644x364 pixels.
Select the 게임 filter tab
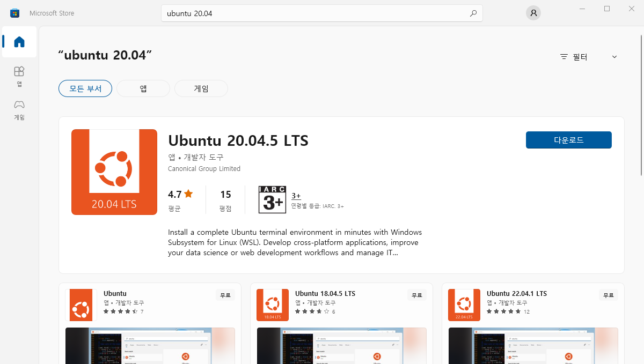point(201,88)
